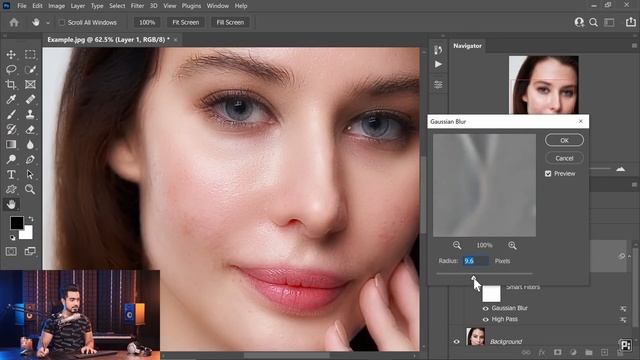Viewport: 640px width, 360px height.
Task: Select the Custom Shape tool
Action: point(11,189)
